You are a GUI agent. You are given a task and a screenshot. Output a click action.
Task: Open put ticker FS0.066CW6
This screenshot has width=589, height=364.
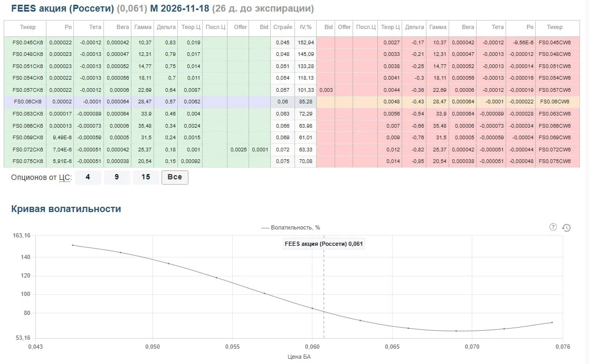555,126
